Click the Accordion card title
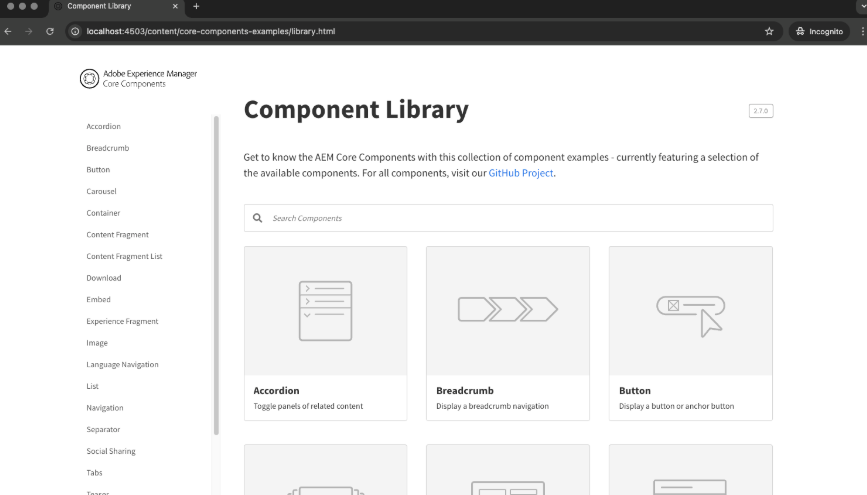This screenshot has width=867, height=495. click(x=276, y=390)
